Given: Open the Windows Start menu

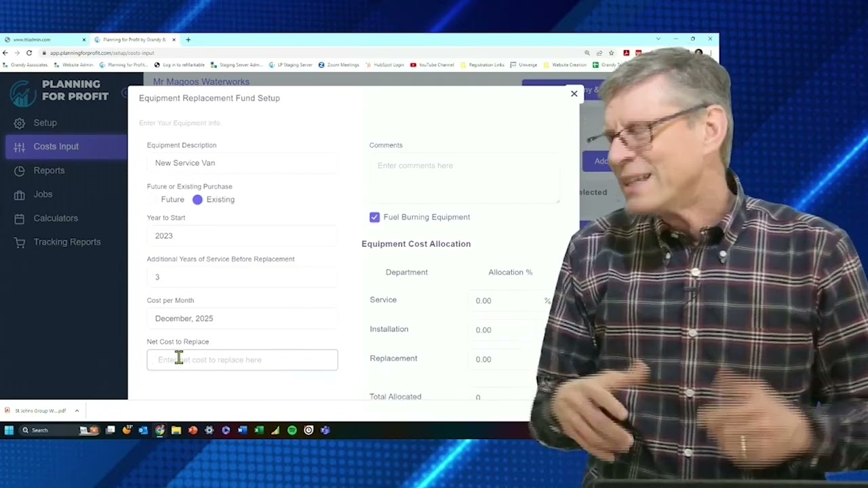Looking at the screenshot, I should 9,430.
